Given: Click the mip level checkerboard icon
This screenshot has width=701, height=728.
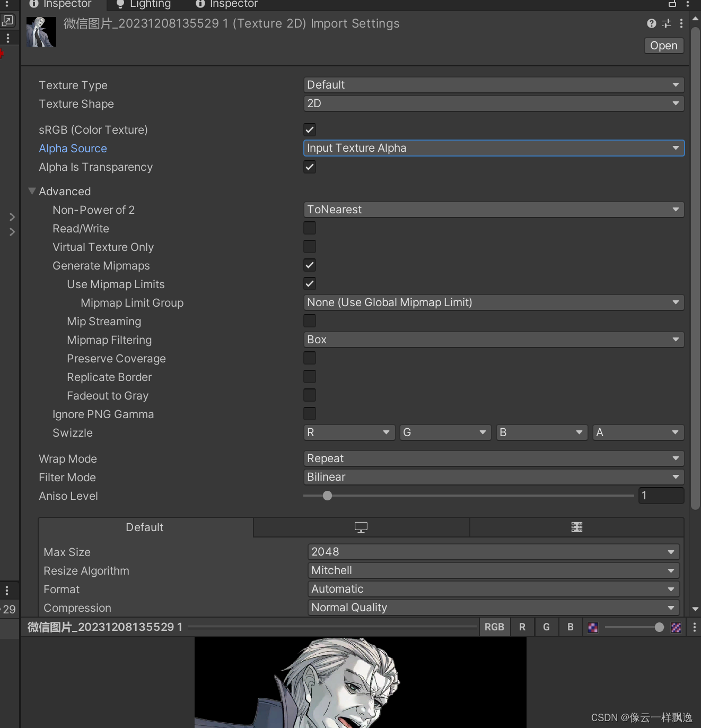Looking at the screenshot, I should [676, 627].
